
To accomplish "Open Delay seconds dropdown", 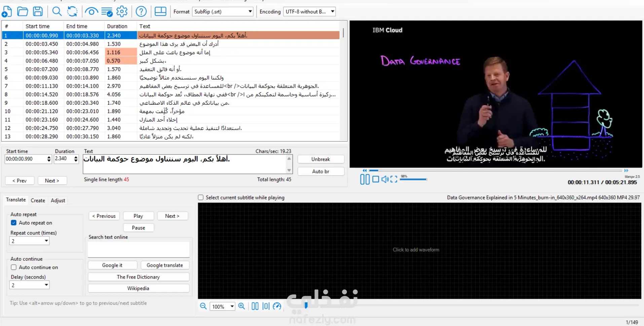I will click(30, 285).
